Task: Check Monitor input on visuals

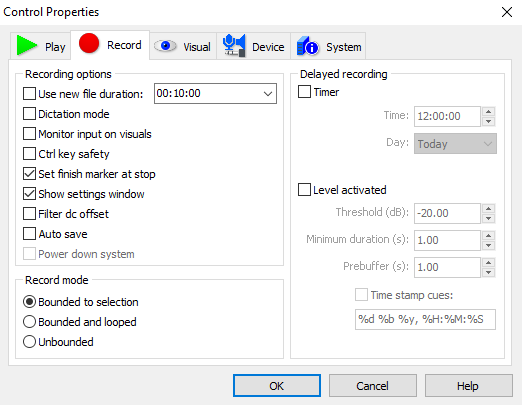Action: 29,134
